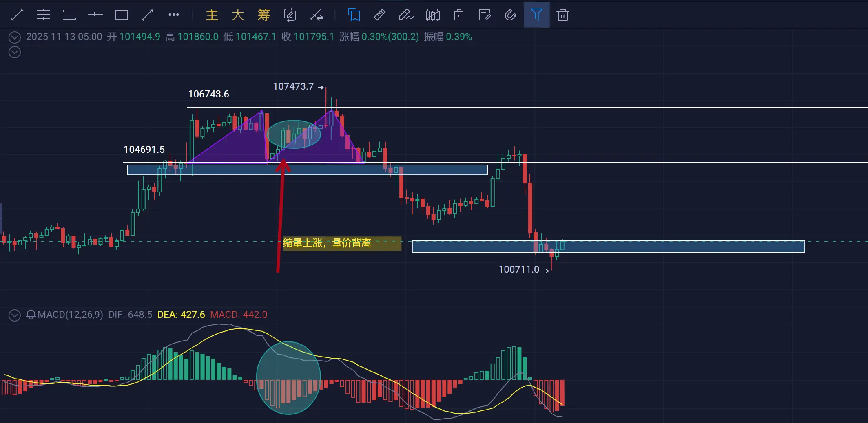The height and width of the screenshot is (423, 868).
Task: Collapse the candlestick info row chevron
Action: coord(15,37)
